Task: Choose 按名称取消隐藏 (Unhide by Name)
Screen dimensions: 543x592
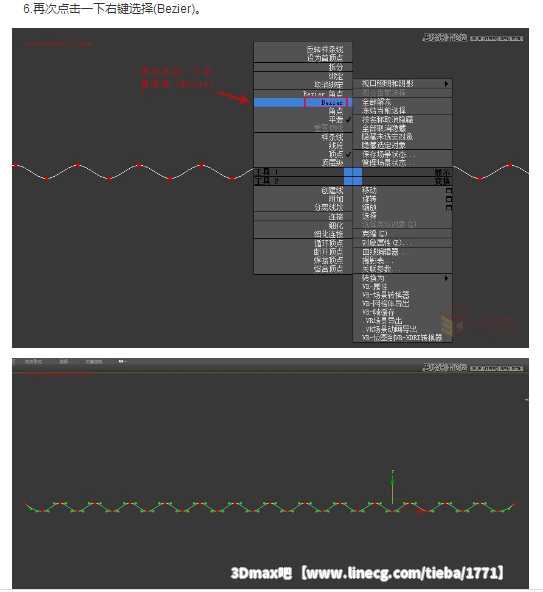Action: (x=387, y=120)
